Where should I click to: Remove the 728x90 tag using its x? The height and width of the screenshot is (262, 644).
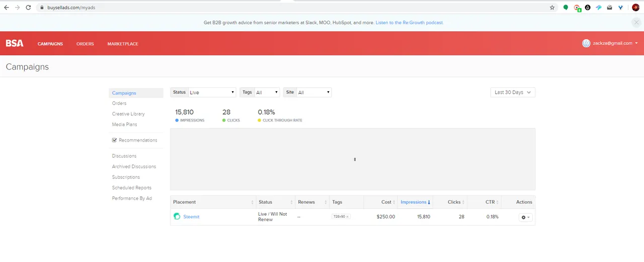coord(347,217)
